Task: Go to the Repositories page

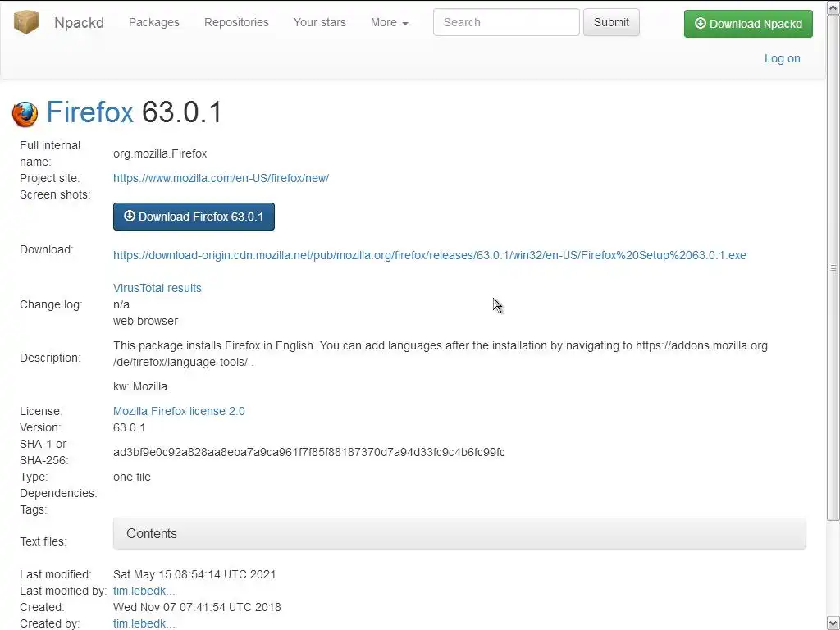Action: [x=236, y=22]
